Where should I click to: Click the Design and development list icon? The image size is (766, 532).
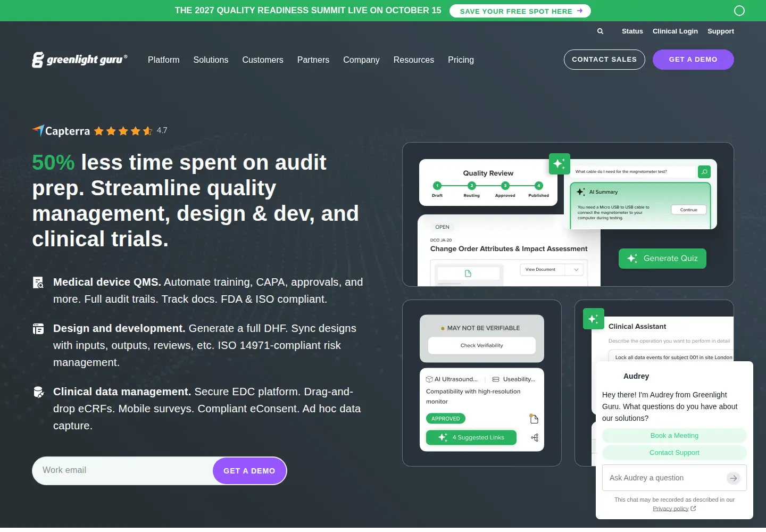pyautogui.click(x=38, y=329)
